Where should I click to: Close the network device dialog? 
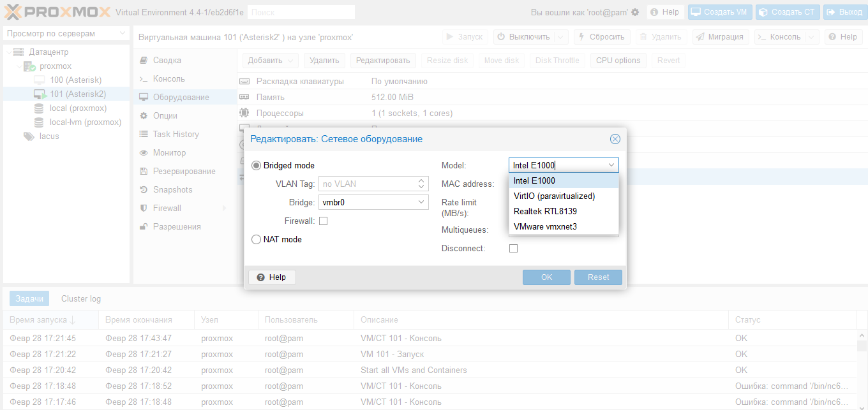click(615, 139)
